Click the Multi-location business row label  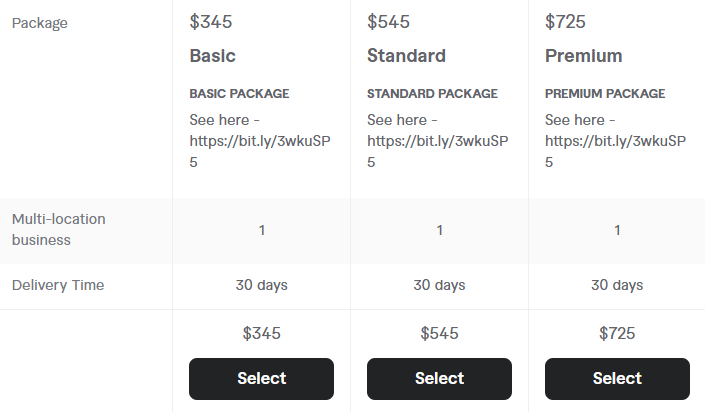[58, 229]
